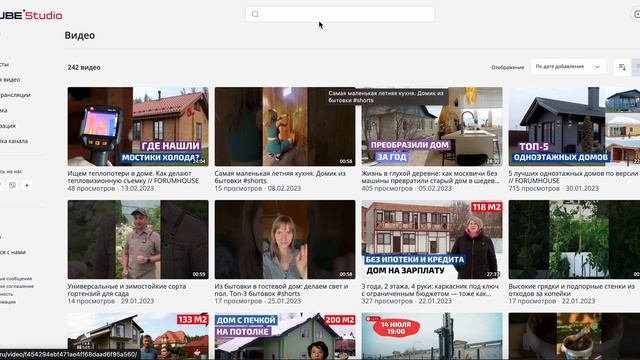Open the 'Топ-5 одноэтажных домов' thumbnail
This screenshot has width=640, height=360.
pyautogui.click(x=574, y=127)
